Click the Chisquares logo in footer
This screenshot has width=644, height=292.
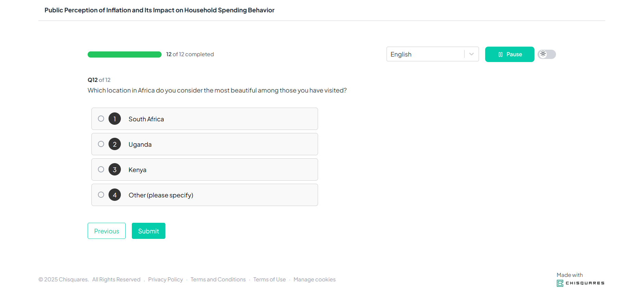(581, 283)
